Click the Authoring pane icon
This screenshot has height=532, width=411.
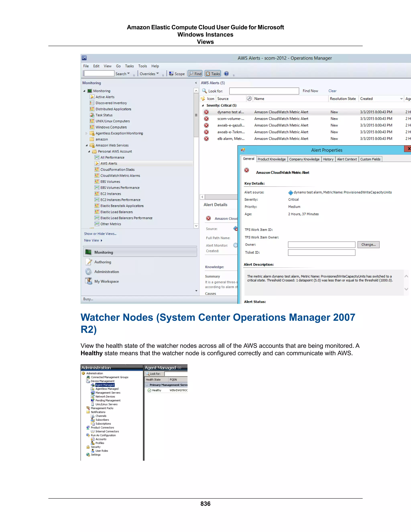[x=89, y=262]
